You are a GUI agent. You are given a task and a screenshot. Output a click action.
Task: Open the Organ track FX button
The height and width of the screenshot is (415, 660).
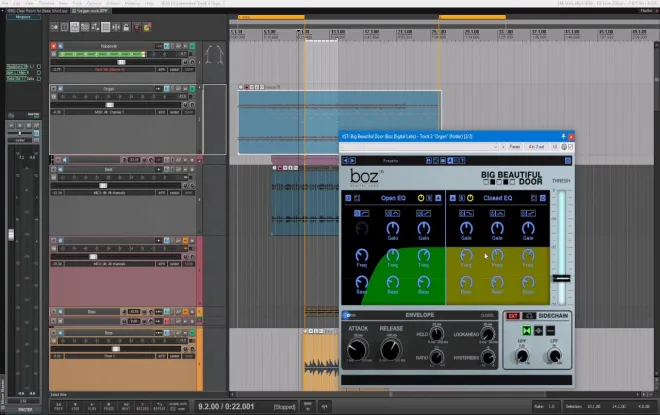167,89
